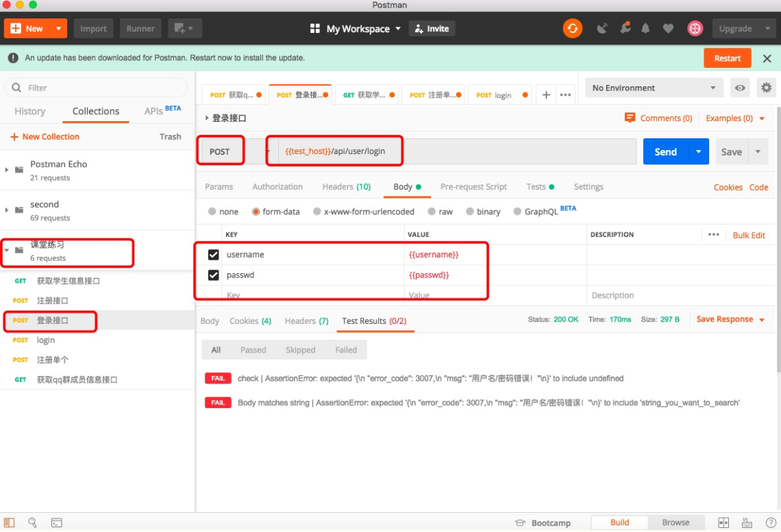
Task: Click the 课堂练习 folder icon
Action: [x=19, y=250]
